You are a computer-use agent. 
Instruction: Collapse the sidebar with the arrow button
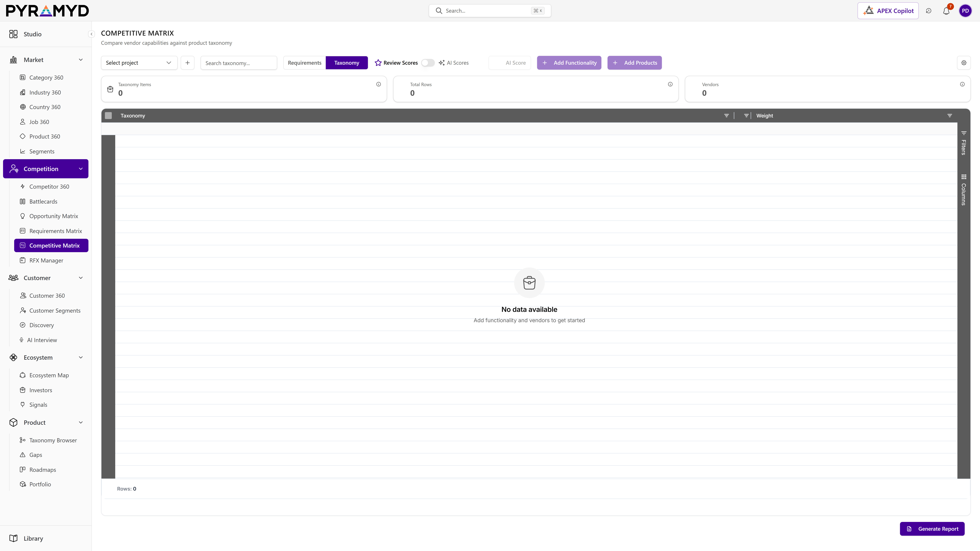[91, 34]
